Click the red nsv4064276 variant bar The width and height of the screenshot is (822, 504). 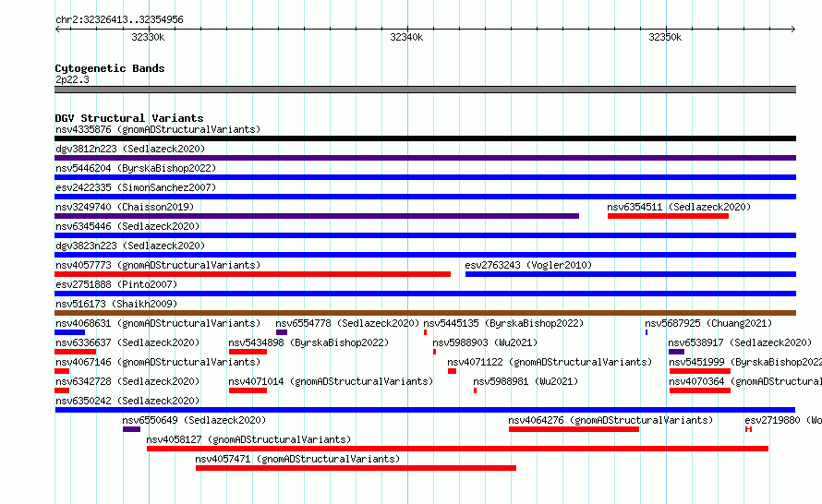click(574, 429)
